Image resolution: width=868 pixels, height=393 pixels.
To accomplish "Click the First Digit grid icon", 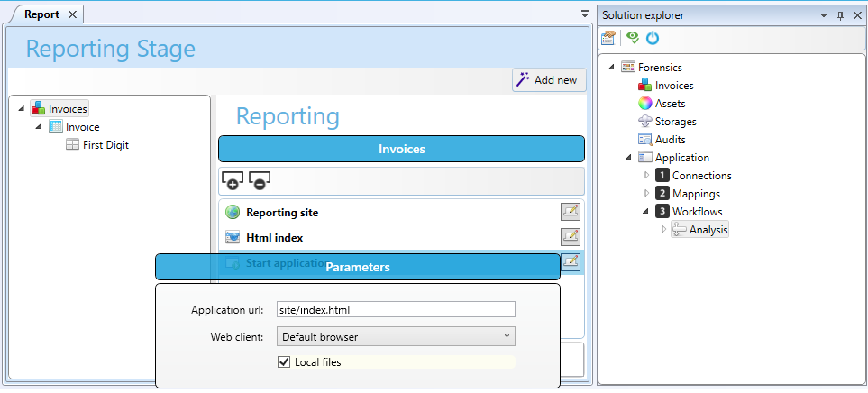I will click(72, 145).
